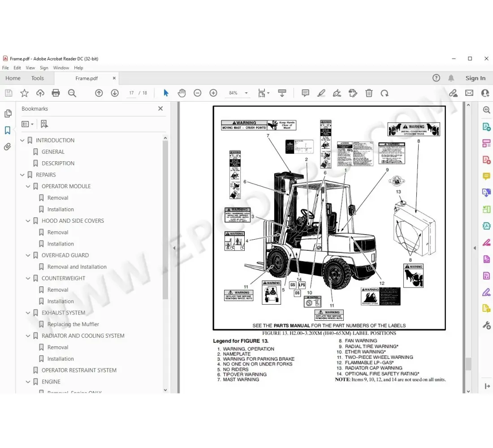
Task: Open the Edit menu
Action: click(17, 68)
